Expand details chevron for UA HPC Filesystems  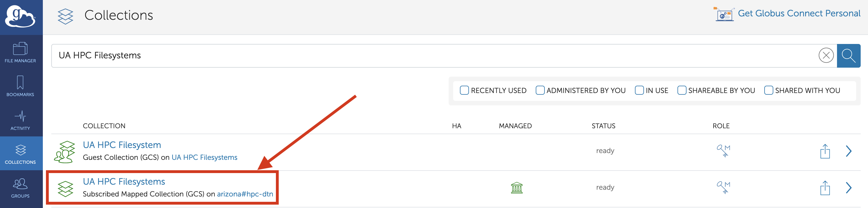(x=849, y=188)
